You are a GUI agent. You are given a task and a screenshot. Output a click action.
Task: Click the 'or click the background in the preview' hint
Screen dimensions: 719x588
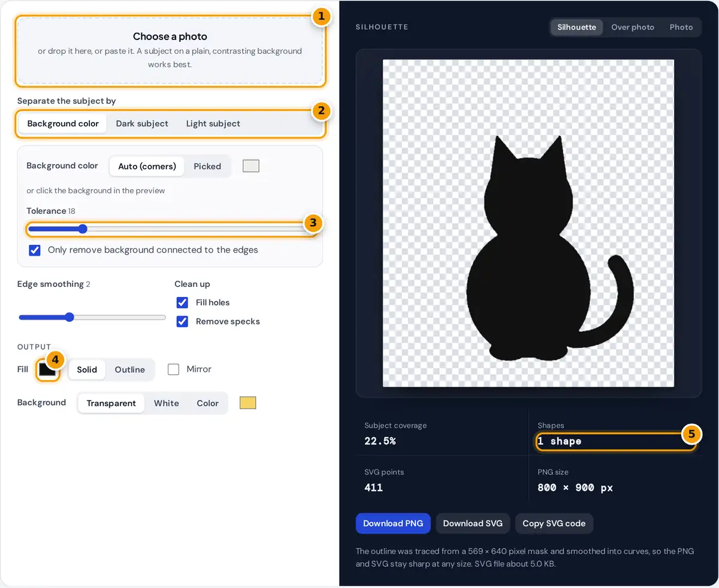coord(96,190)
